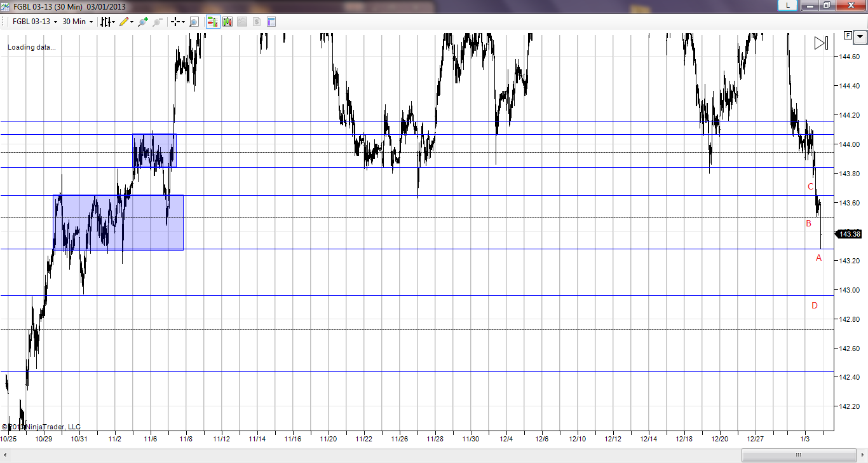Select the red text label B
The height and width of the screenshot is (463, 868).
[809, 224]
